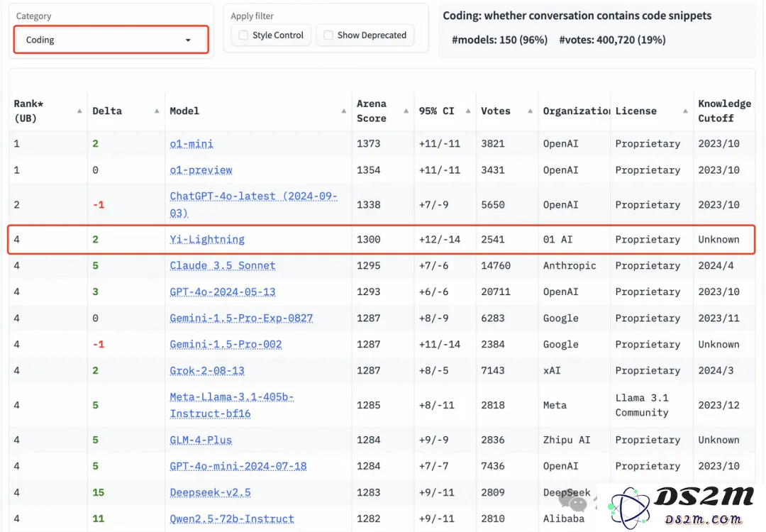This screenshot has height=532, width=766.
Task: Click the xAI organization cell
Action: [552, 371]
